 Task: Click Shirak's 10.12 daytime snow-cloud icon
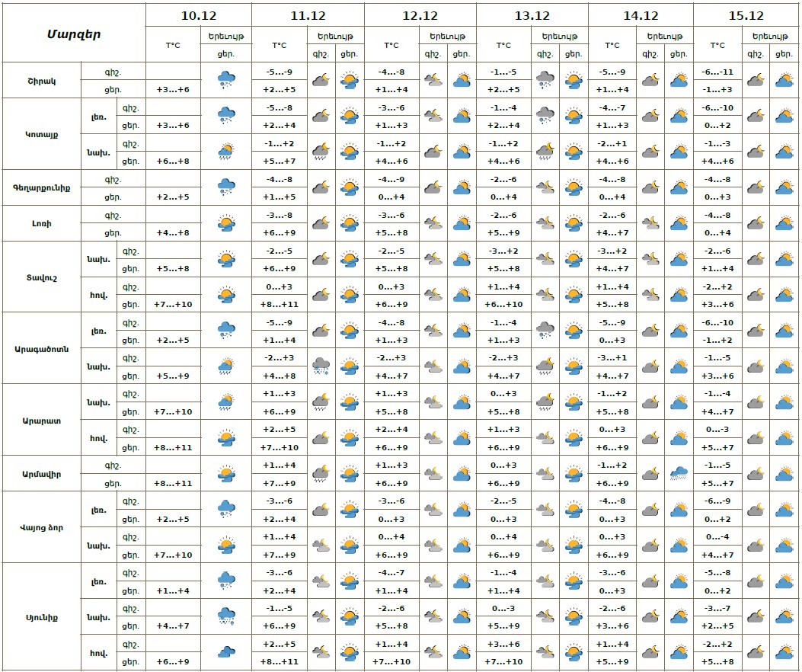tap(226, 80)
